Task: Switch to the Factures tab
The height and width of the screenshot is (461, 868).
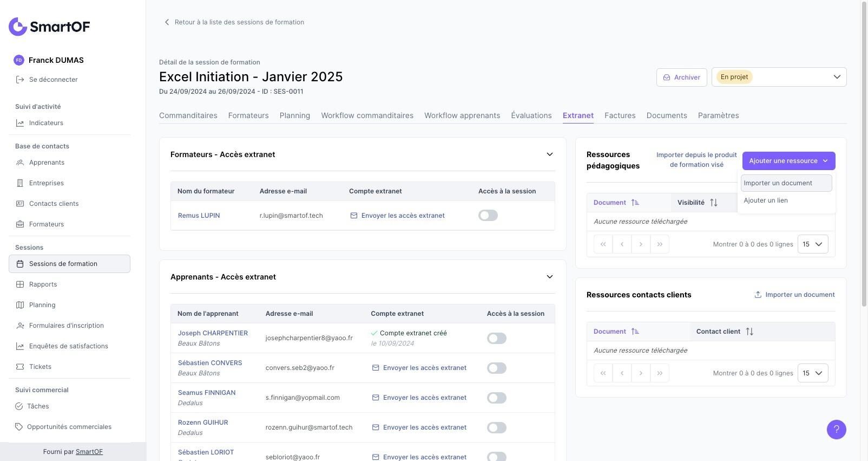Action: pos(620,115)
